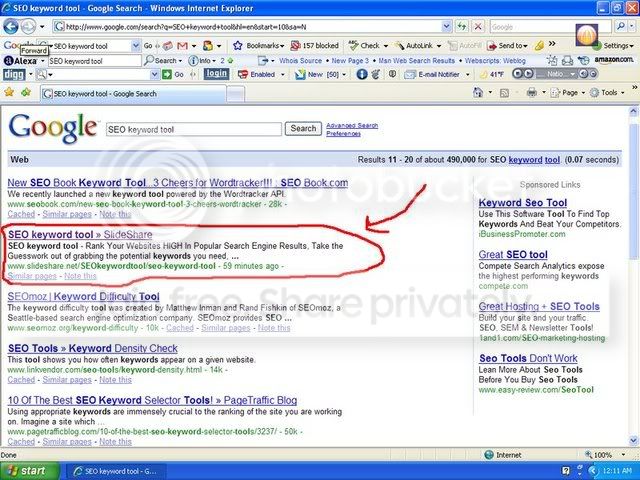Click the blue info circle icon

(x=362, y=74)
